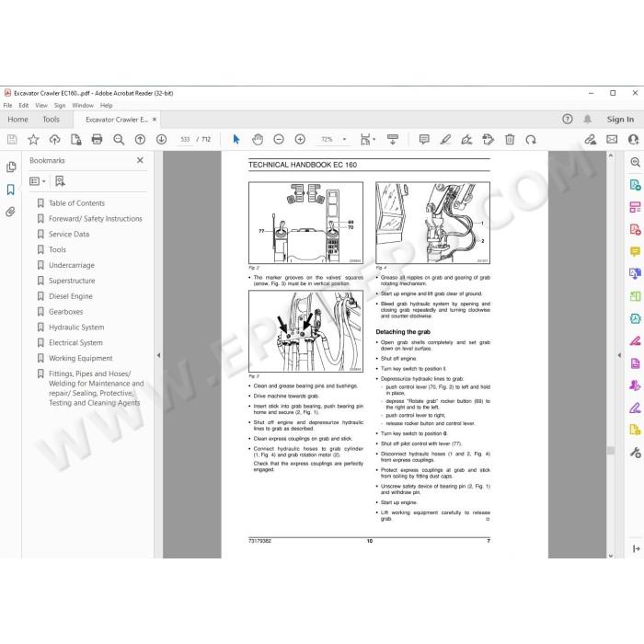The image size is (644, 644).
Task: Open the Page Thumbnails panel icon
Action: pyautogui.click(x=11, y=167)
